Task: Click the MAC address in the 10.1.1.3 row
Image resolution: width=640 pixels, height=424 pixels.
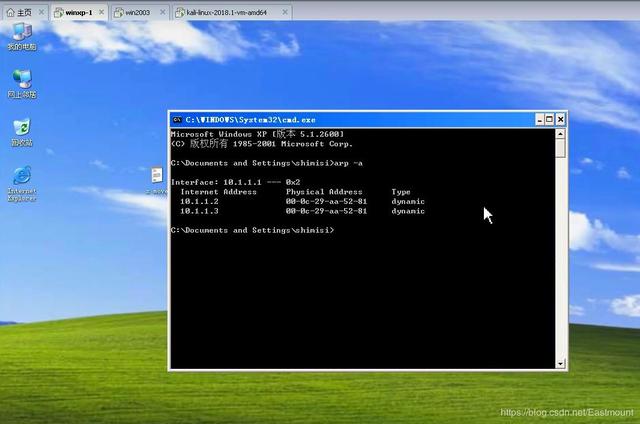Action: [326, 211]
